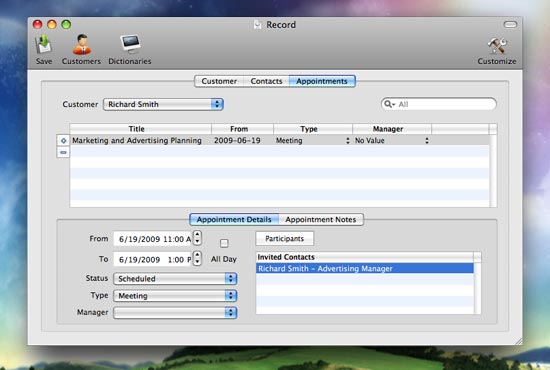
Task: Open the Customer dropdown showing Richard Smith
Action: [x=163, y=104]
